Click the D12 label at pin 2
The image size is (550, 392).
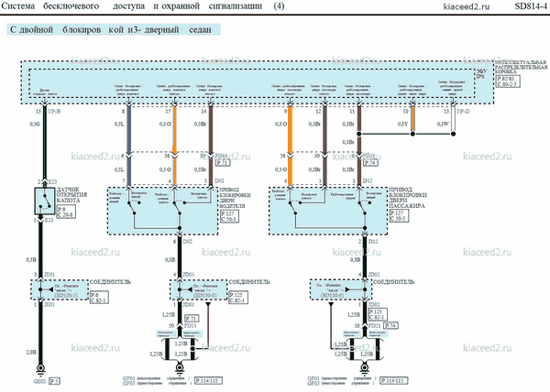click(373, 242)
